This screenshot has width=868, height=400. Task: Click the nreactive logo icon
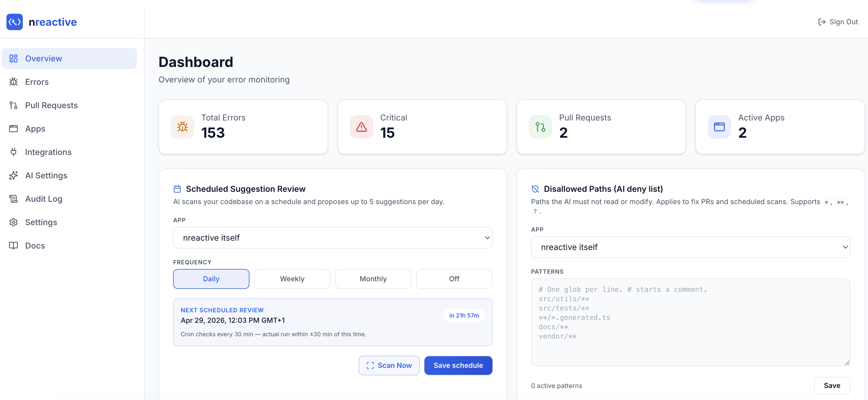point(15,22)
